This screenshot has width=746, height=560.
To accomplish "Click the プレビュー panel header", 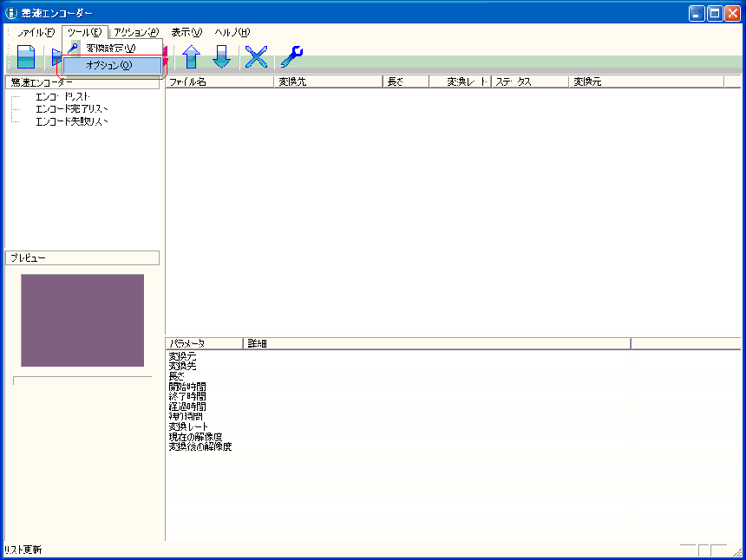I will point(82,257).
